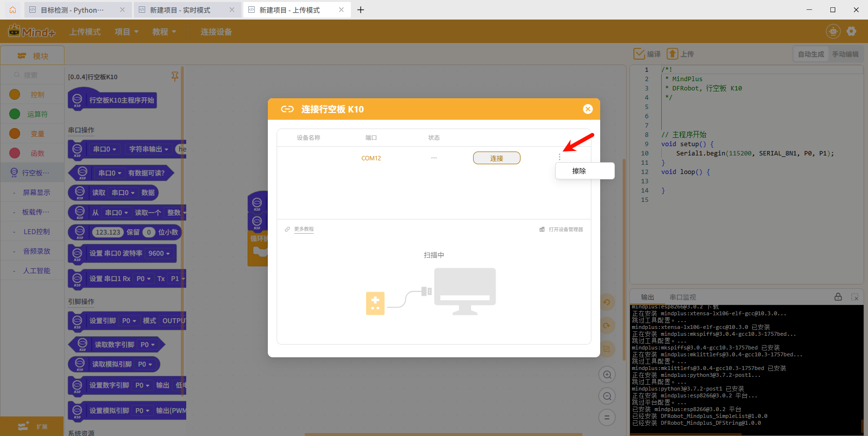Click the zoom in magnifier icon
Viewport: 868px width, 436px height.
[607, 375]
